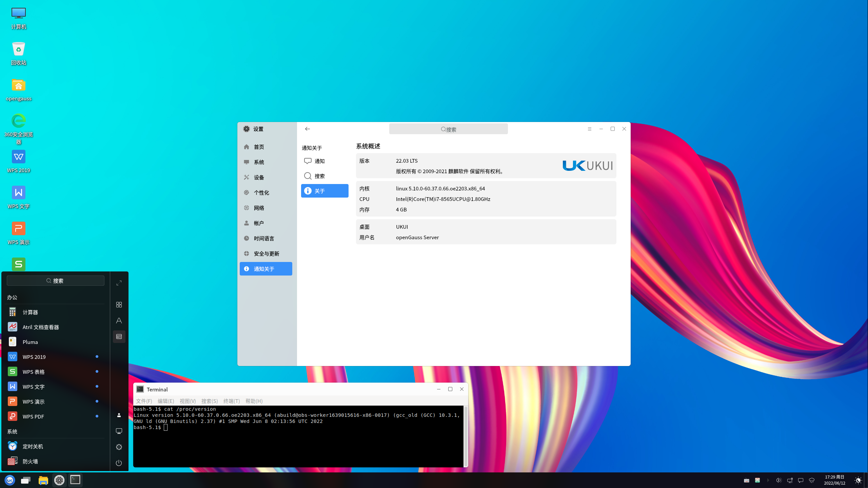This screenshot has height=488, width=868.
Task: Expand hidden tray icons arrow
Action: coord(768,480)
